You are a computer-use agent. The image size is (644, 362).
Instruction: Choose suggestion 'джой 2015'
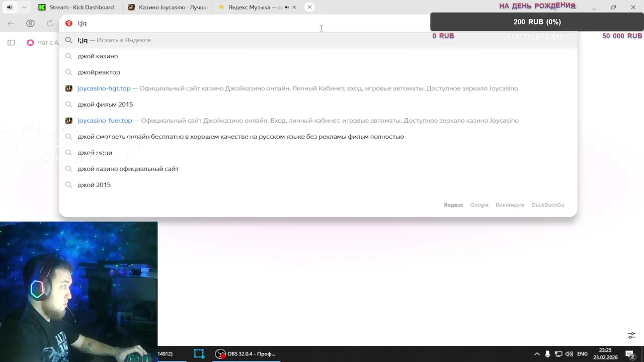318,185
